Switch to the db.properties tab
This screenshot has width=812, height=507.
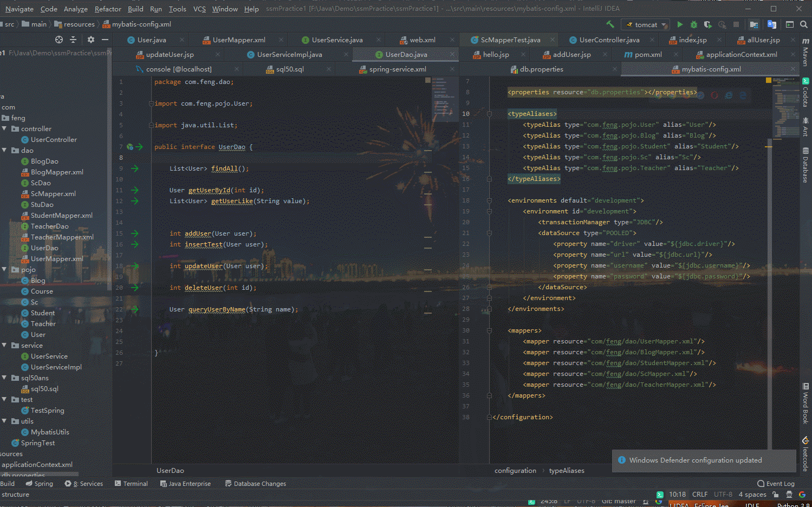541,69
